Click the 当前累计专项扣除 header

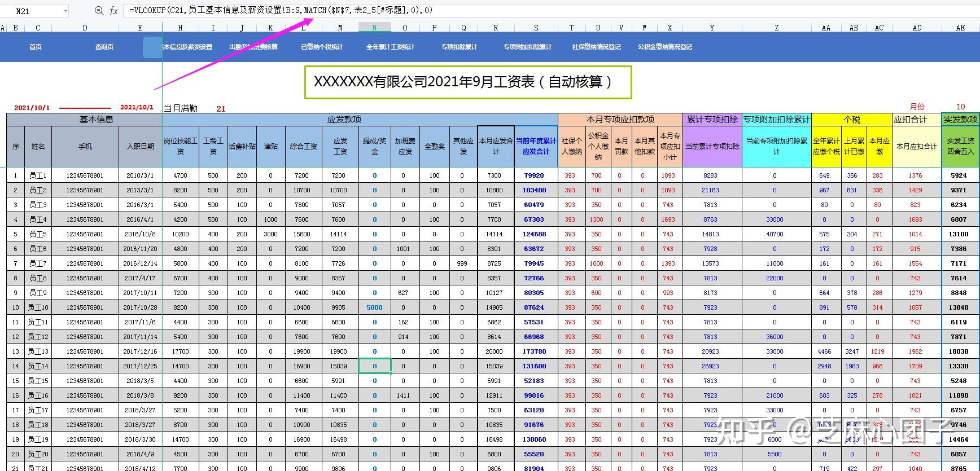click(x=712, y=146)
